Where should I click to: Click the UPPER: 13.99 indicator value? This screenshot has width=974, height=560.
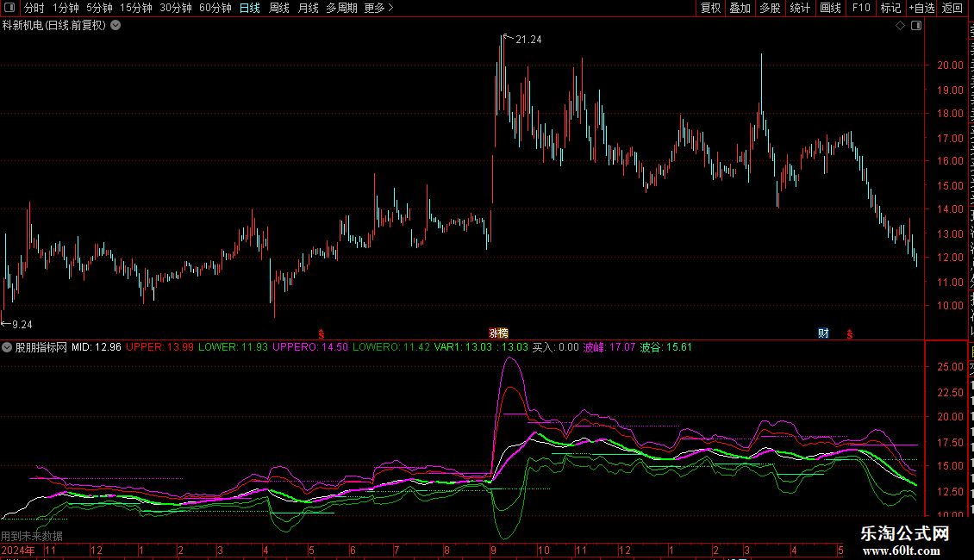[x=159, y=347]
